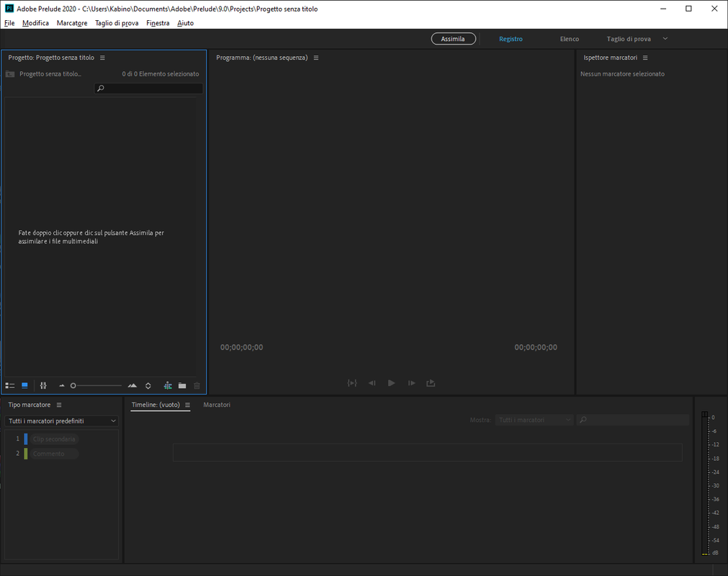Click the audio level meter

point(705,483)
